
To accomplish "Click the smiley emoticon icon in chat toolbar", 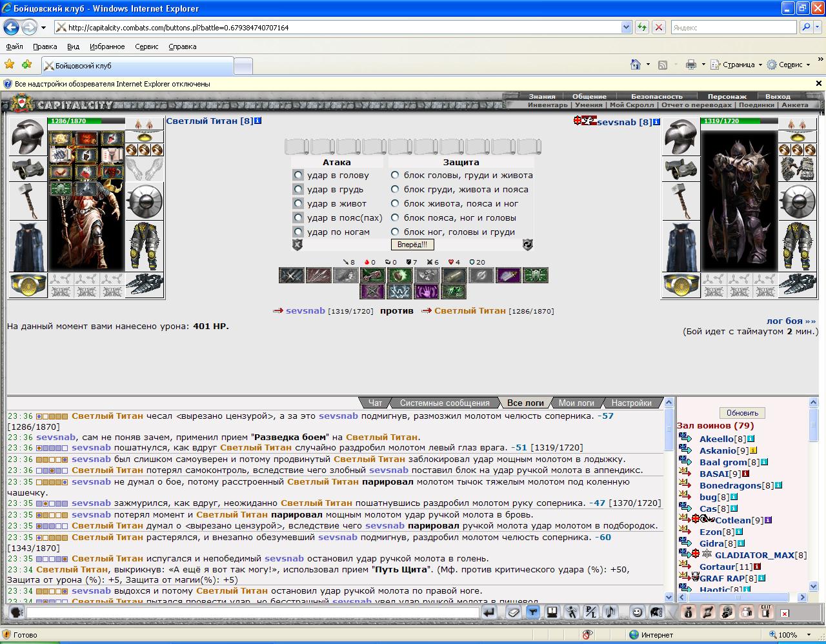I will (637, 612).
